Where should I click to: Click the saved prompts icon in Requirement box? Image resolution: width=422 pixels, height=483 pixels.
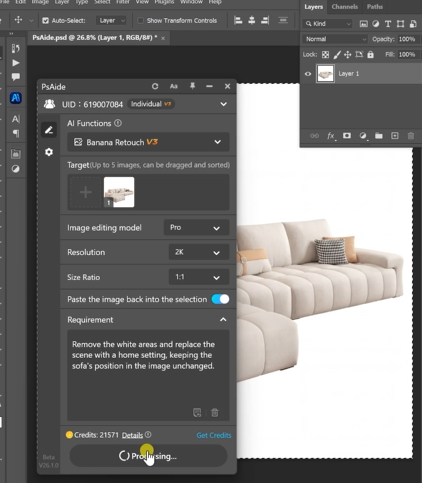[x=197, y=413]
